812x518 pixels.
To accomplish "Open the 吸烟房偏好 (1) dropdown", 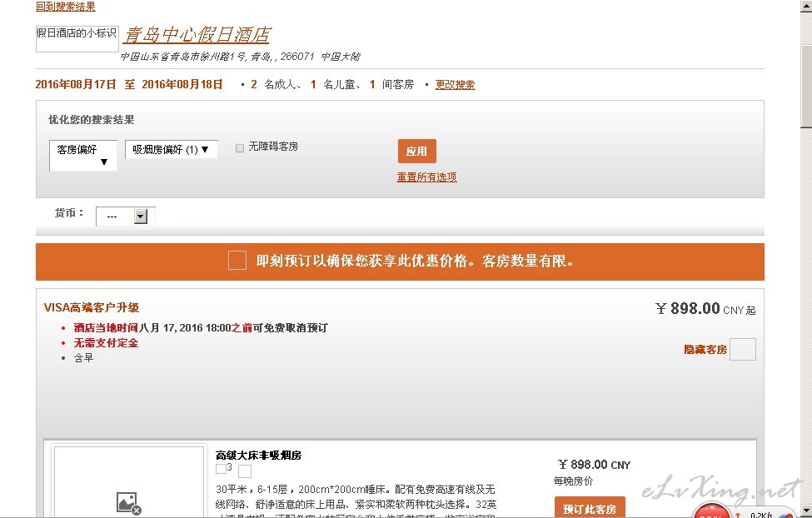I will [171, 149].
